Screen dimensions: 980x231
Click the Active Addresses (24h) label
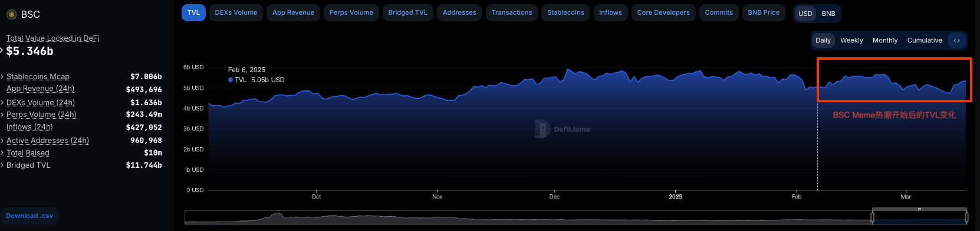click(48, 141)
